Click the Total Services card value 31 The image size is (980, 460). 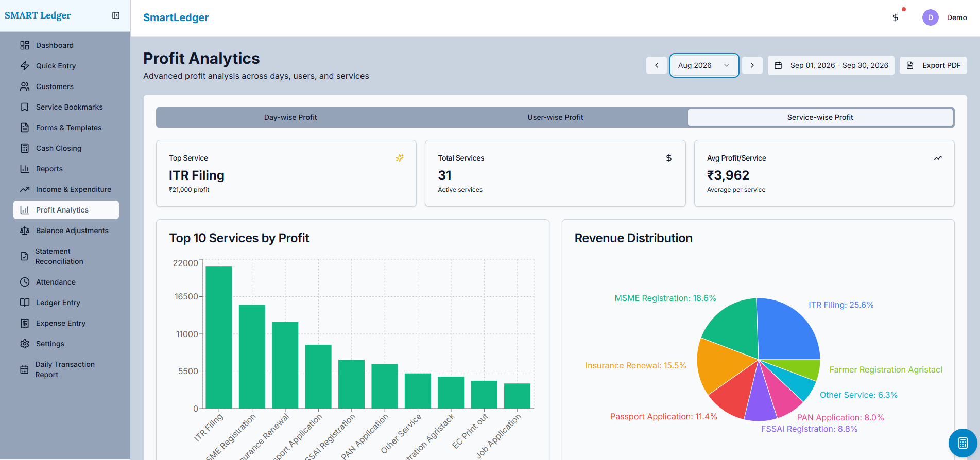(445, 175)
